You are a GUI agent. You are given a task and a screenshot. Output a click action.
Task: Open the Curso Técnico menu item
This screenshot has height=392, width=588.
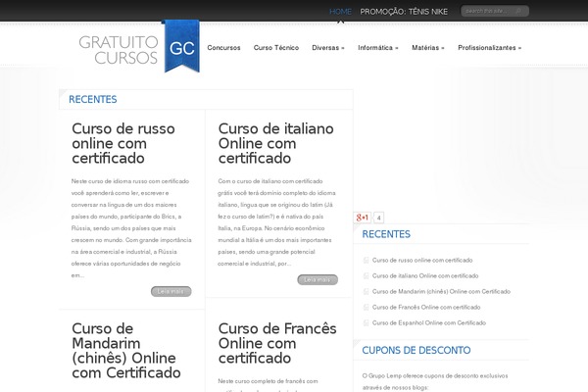(276, 48)
